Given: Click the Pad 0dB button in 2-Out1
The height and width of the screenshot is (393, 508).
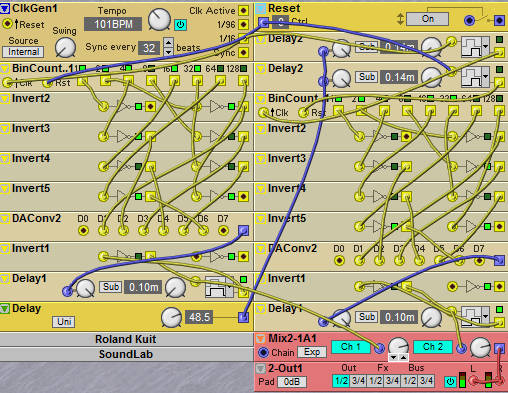Looking at the screenshot, I should pos(292,382).
